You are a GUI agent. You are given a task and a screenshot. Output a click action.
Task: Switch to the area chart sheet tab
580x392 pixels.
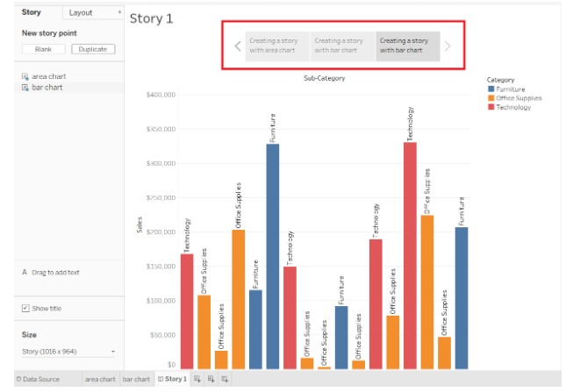pyautogui.click(x=99, y=379)
